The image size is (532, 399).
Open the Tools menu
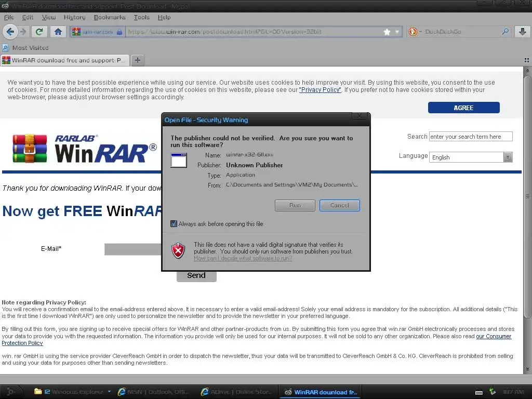[141, 17]
